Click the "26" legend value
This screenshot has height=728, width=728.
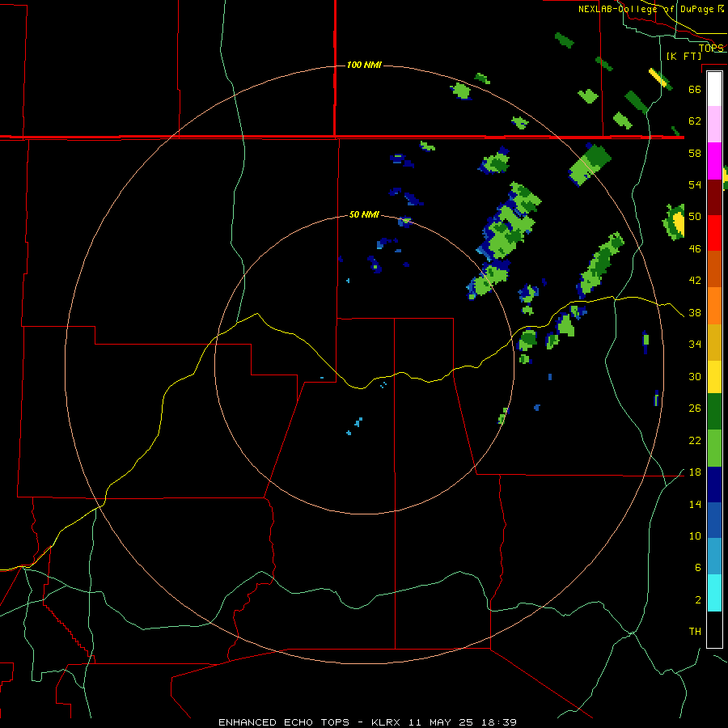click(x=695, y=408)
